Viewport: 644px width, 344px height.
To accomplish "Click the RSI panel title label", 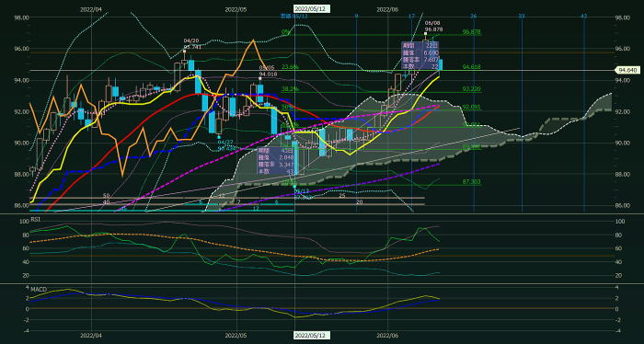I will pyautogui.click(x=35, y=220).
